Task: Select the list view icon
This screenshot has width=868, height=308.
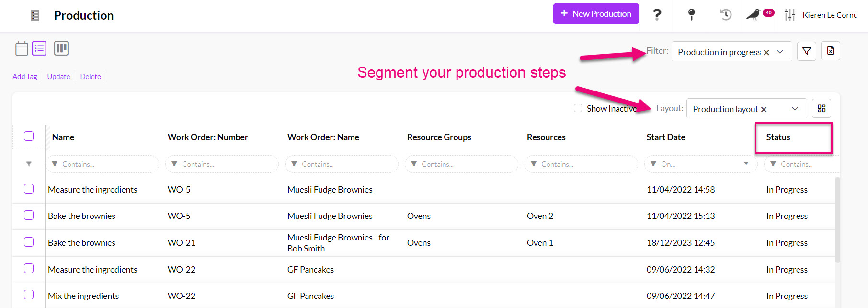Action: tap(39, 48)
